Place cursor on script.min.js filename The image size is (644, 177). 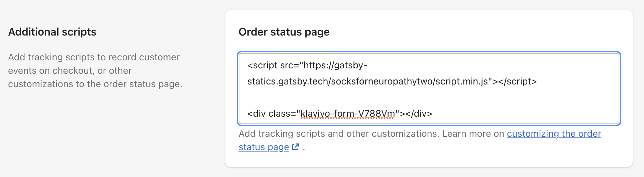pos(462,81)
